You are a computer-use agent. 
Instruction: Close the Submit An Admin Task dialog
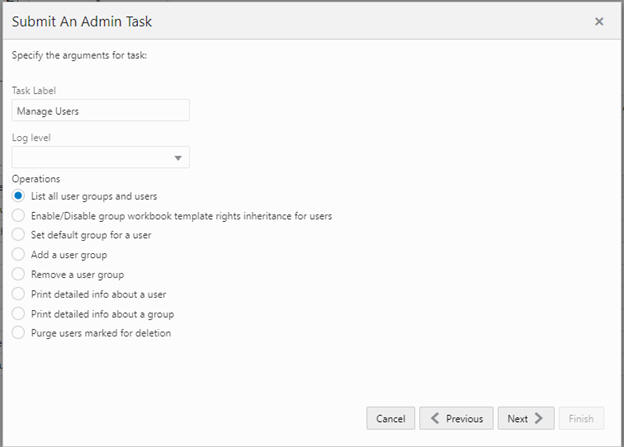tap(599, 21)
